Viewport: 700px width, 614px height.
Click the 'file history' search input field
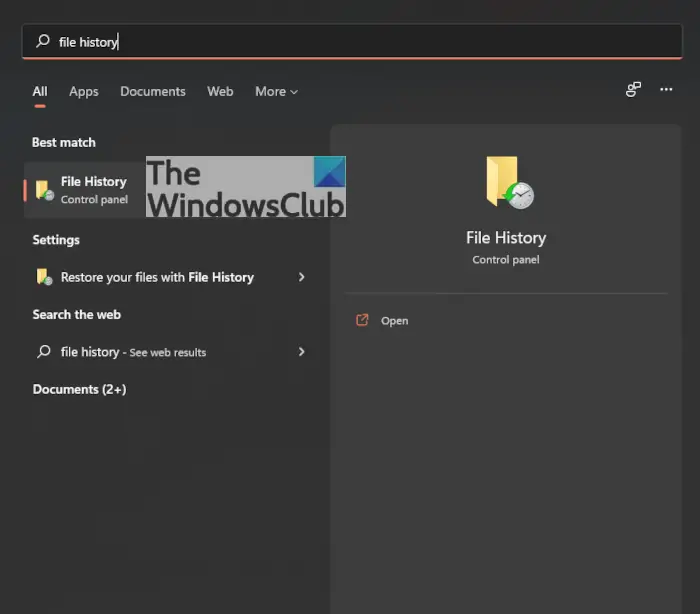coord(352,42)
